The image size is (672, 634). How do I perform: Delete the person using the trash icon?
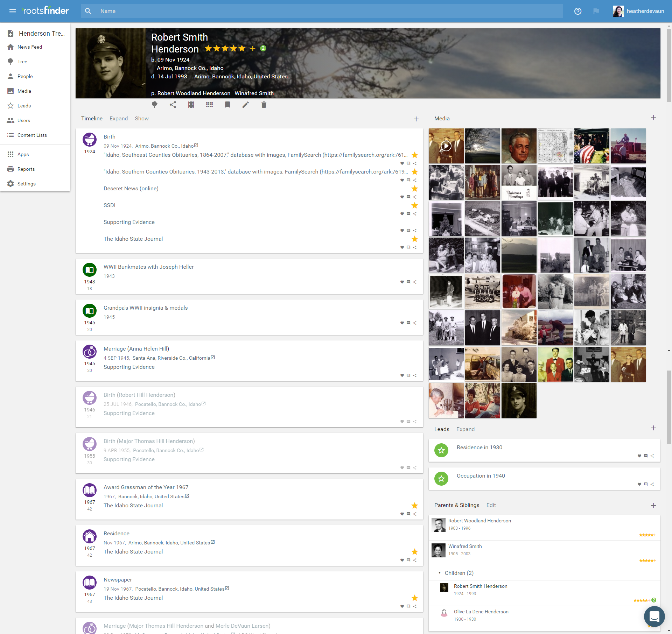[264, 105]
